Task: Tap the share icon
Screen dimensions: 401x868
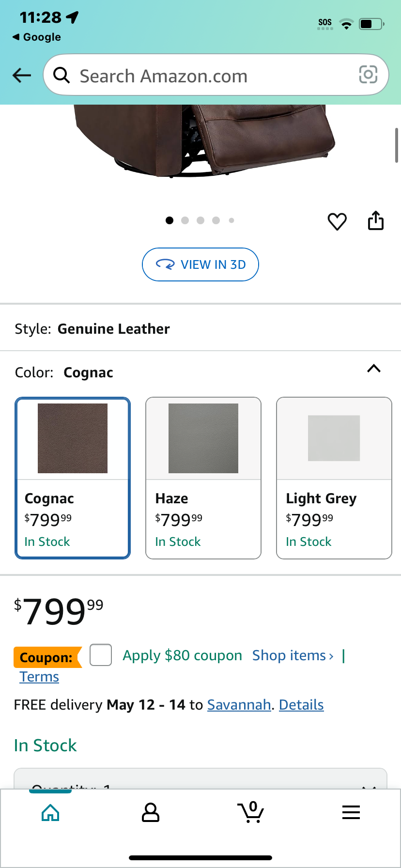Action: tap(376, 220)
